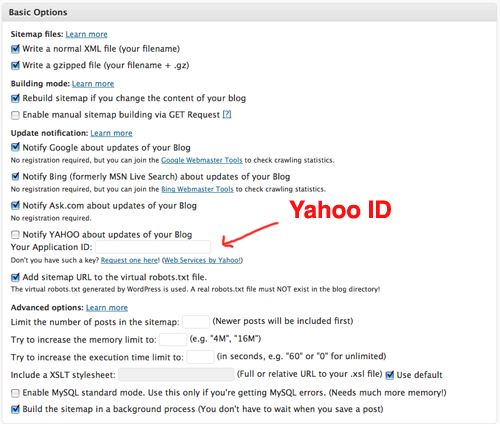Enable Notify YAHOO about updates checkbox
This screenshot has height=424, width=500.
[x=15, y=235]
